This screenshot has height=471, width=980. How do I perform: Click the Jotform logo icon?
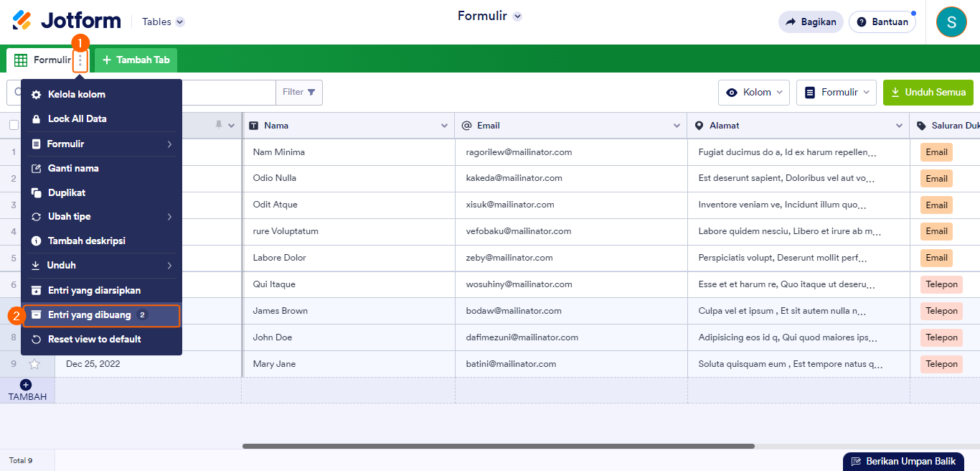[22, 20]
